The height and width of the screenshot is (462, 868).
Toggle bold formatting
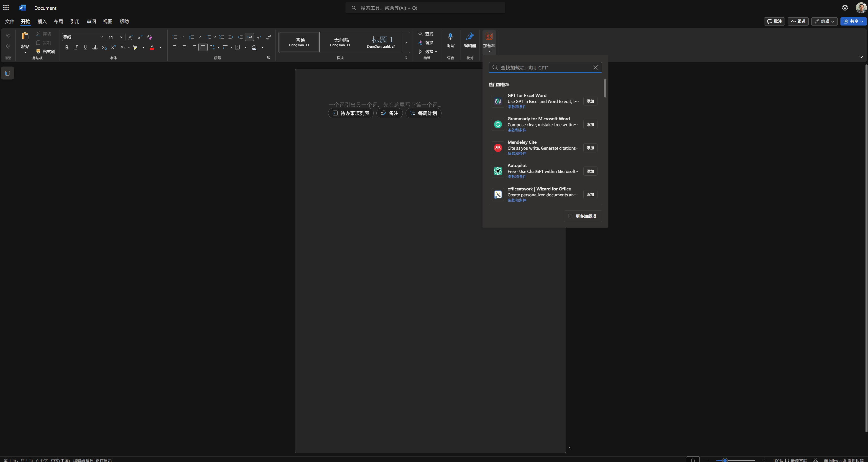click(67, 48)
